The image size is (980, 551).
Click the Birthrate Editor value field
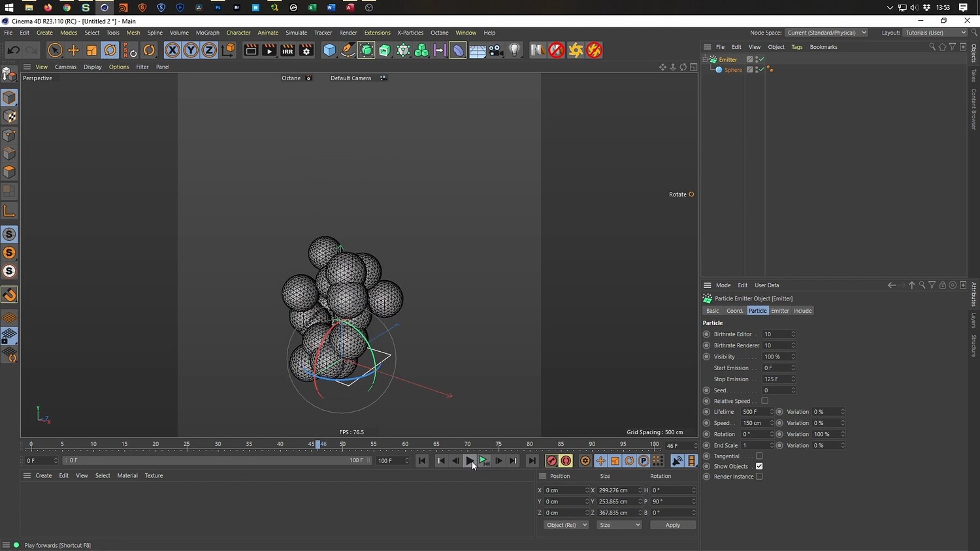tap(776, 334)
